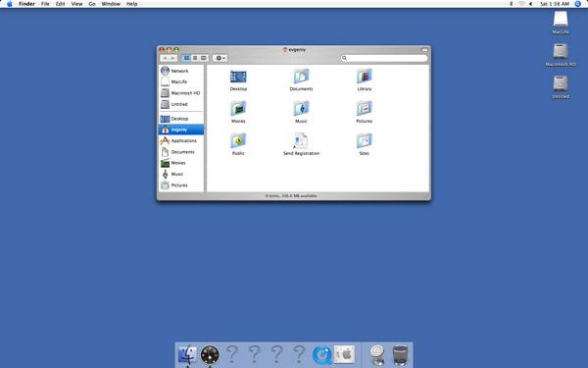Image resolution: width=588 pixels, height=368 pixels.
Task: Open the Window menu
Action: (111, 4)
